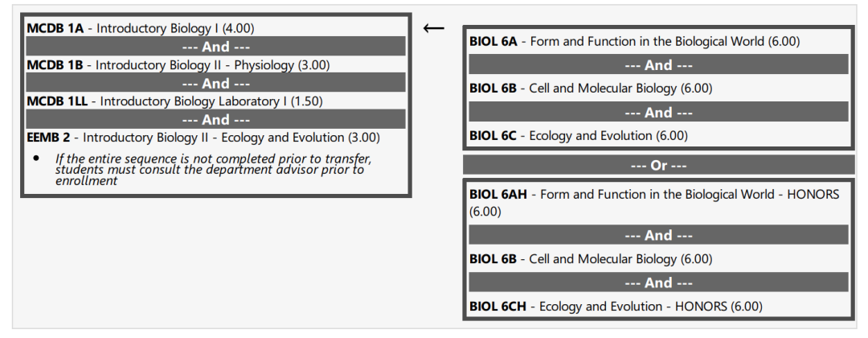Screen dimensions: 868x338
Task: Click EEMB 2 Ecology and Evolution course
Action: point(203,138)
